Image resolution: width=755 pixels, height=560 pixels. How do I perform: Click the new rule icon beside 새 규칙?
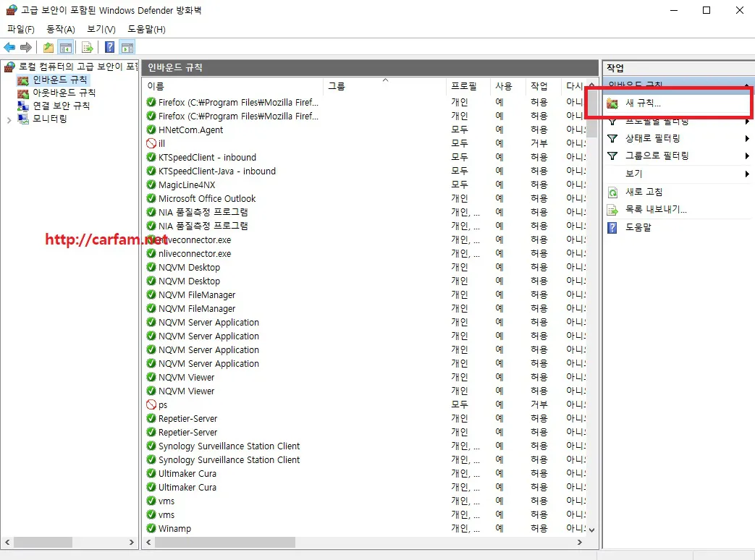tap(612, 103)
